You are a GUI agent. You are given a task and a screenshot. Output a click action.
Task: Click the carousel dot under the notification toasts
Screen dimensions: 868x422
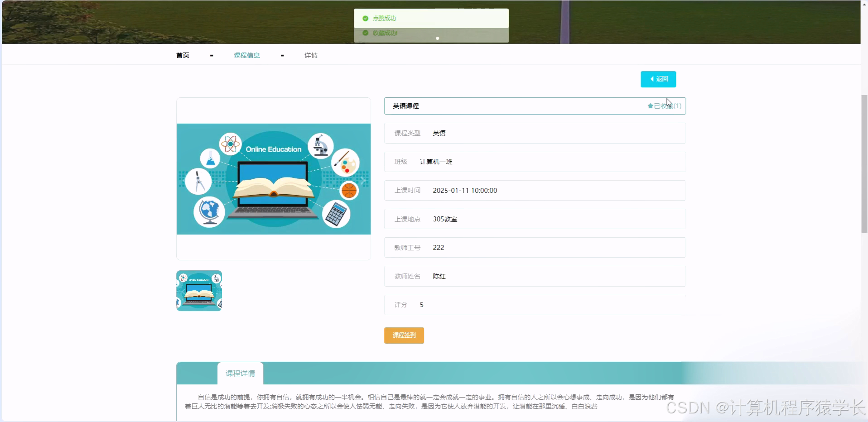(x=437, y=39)
